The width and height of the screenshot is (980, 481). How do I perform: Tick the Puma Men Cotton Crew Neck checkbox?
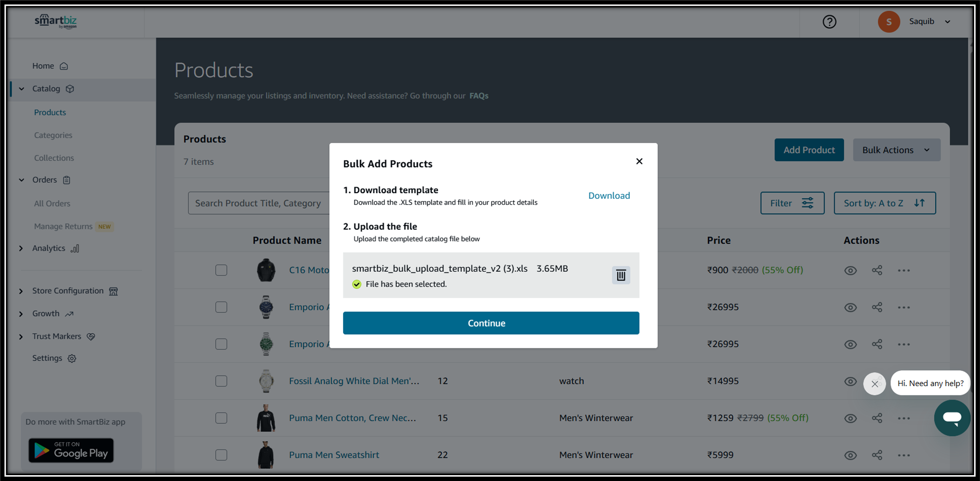point(221,418)
